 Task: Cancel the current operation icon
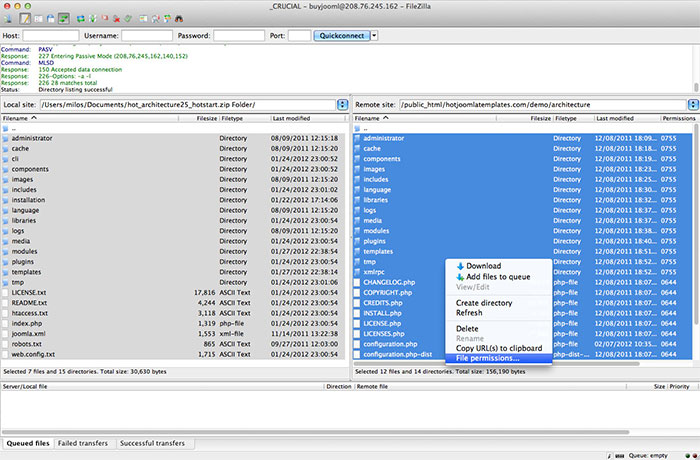[x=105, y=18]
